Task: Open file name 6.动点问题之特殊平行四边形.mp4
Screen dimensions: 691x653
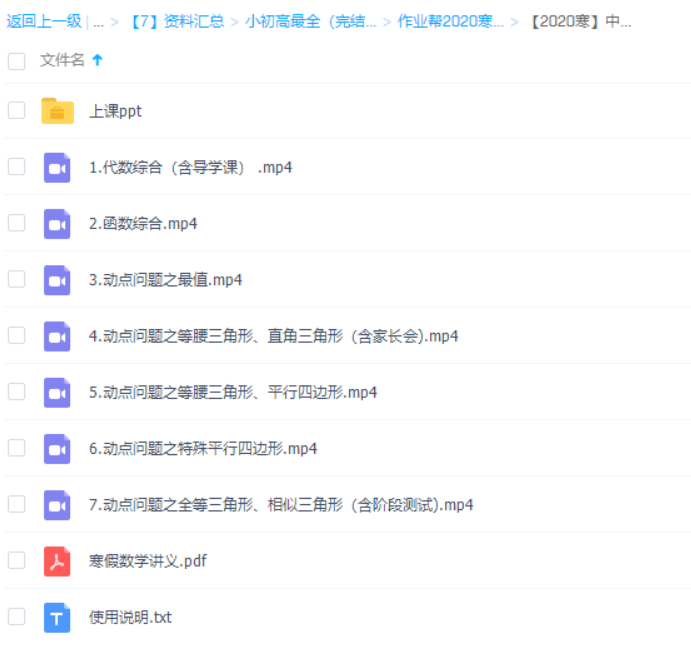Action: [203, 449]
